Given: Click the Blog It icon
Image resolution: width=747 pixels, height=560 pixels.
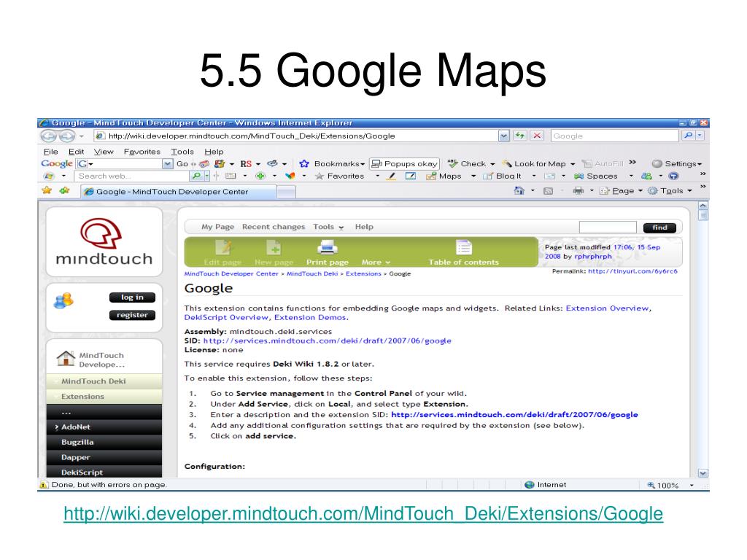Looking at the screenshot, I should (488, 176).
